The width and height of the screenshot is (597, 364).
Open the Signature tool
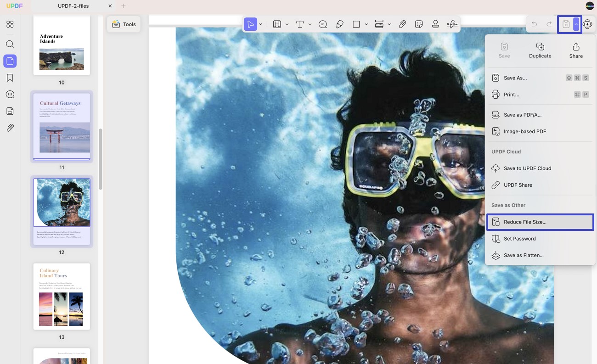[x=452, y=24]
